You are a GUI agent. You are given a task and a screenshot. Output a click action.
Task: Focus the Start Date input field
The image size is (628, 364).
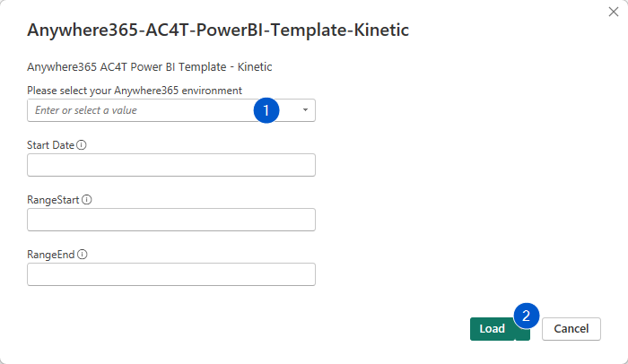point(171,165)
